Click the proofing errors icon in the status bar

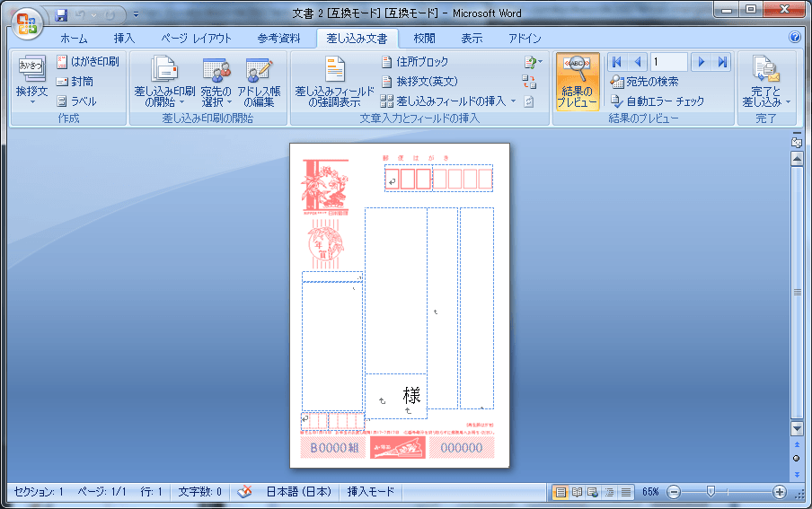coord(244,491)
